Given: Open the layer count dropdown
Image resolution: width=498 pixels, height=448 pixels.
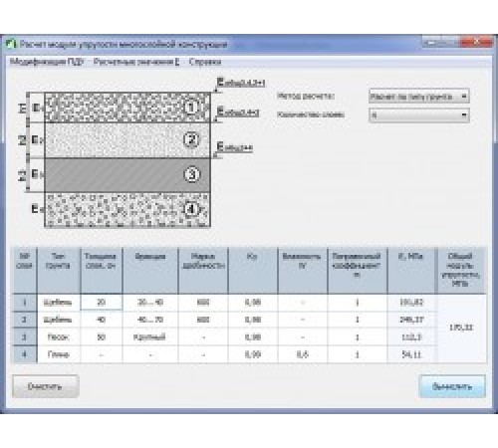Looking at the screenshot, I should tap(419, 115).
